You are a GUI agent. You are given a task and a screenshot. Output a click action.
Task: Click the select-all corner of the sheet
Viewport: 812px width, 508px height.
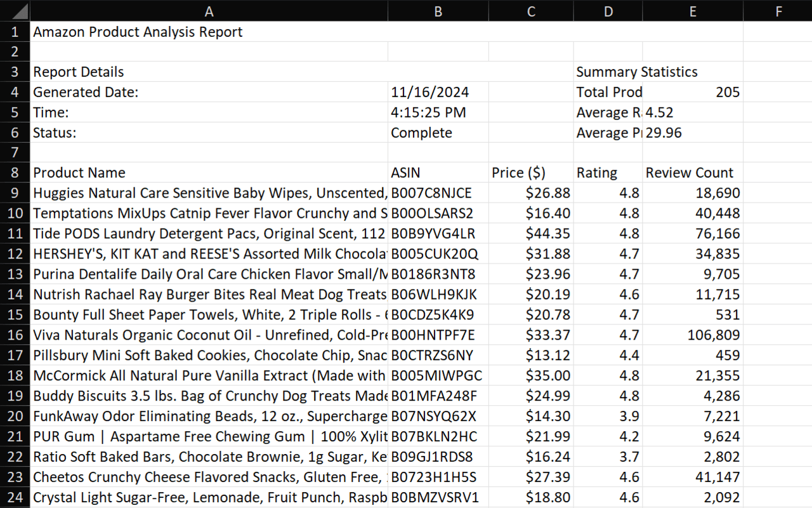pos(14,11)
